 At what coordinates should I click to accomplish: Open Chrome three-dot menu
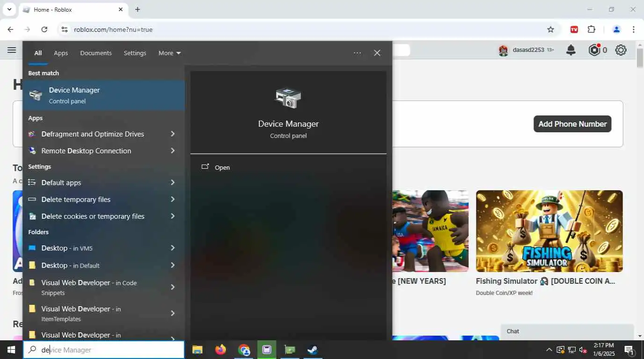(634, 29)
